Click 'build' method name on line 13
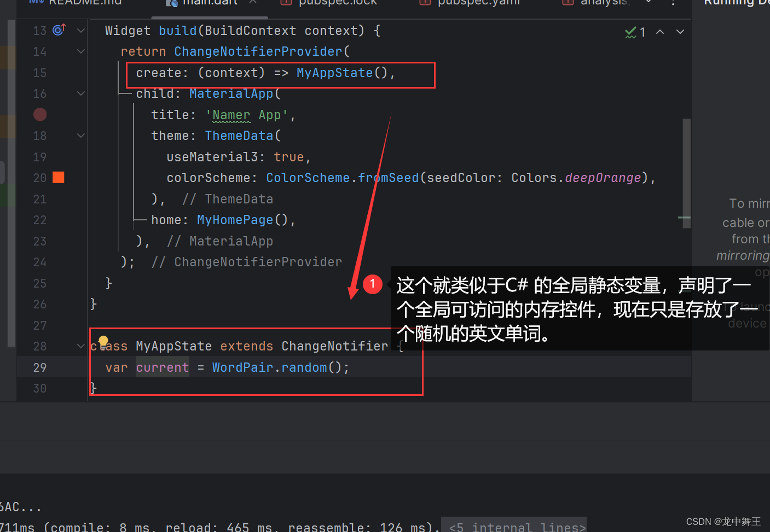Viewport: 770px width, 532px height. [x=177, y=31]
